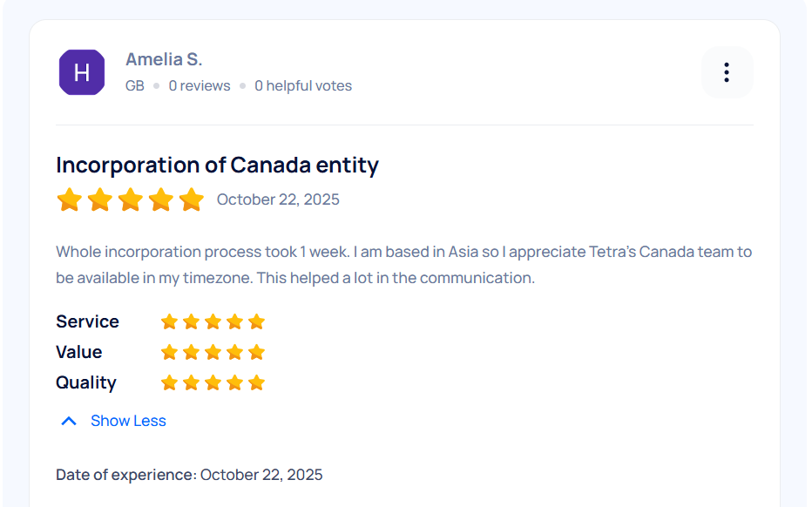Click the first Quality rating star

point(169,382)
